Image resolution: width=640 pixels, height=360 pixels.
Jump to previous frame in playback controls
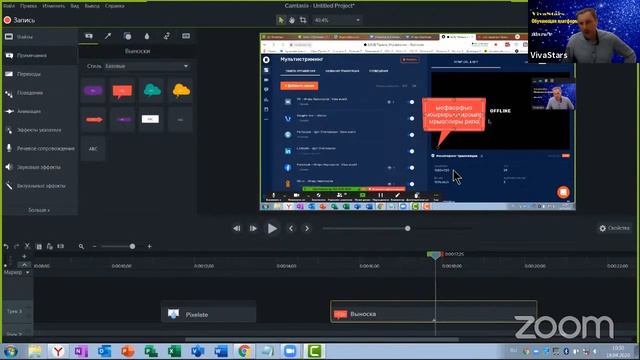click(237, 229)
